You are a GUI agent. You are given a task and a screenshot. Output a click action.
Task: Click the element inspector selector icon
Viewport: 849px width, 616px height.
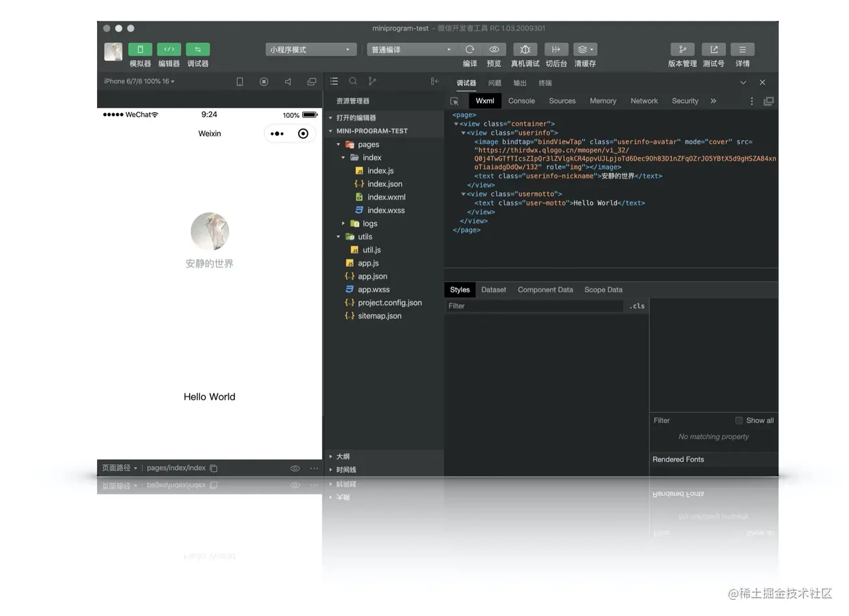click(454, 102)
